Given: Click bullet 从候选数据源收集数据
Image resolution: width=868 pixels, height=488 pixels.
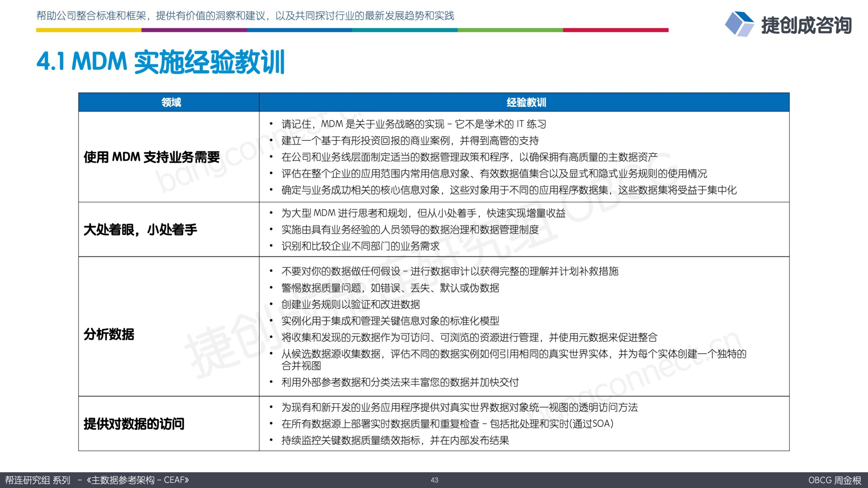Looking at the screenshot, I should 514,360.
